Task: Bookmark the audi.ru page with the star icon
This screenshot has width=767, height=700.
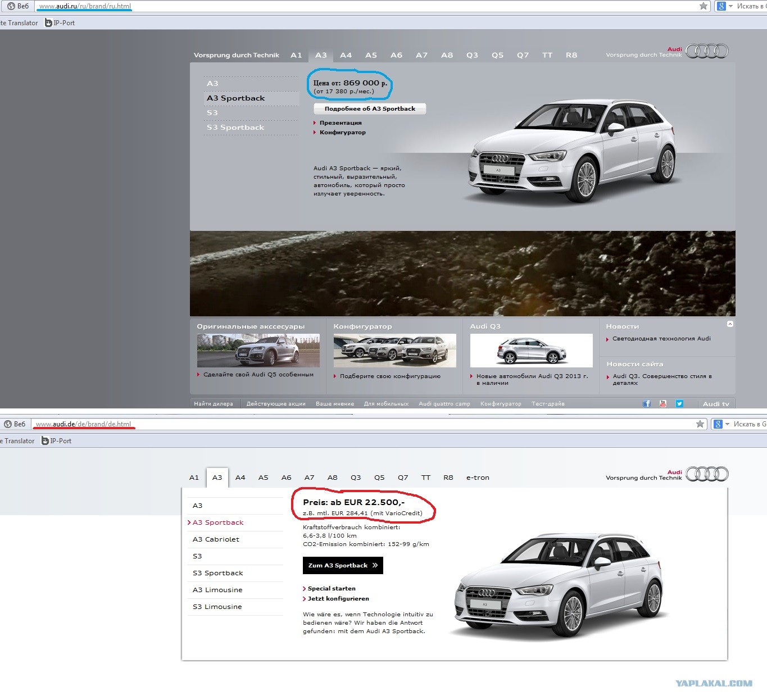Action: tap(703, 6)
